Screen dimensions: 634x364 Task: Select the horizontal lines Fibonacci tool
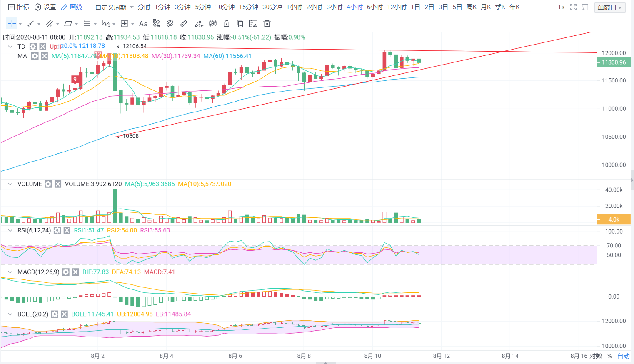(87, 24)
